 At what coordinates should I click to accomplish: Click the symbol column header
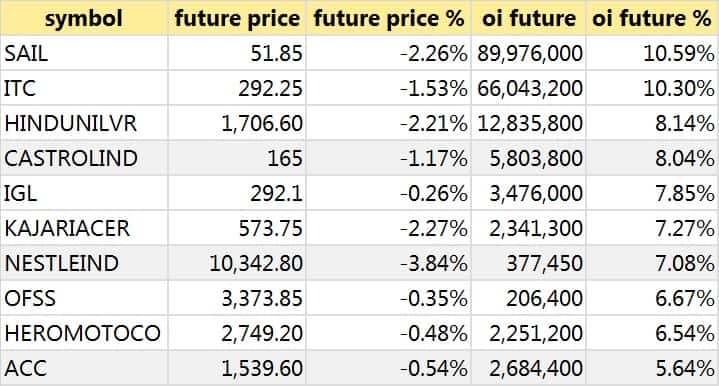coord(84,18)
